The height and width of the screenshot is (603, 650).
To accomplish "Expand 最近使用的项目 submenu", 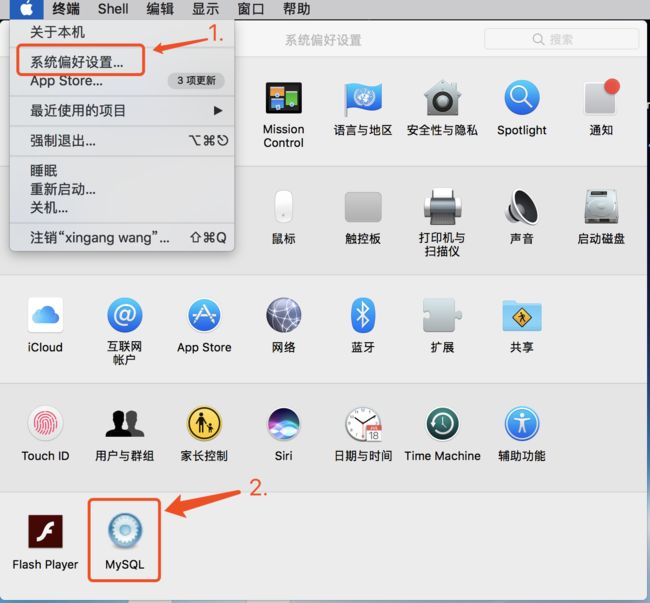I will point(122,111).
